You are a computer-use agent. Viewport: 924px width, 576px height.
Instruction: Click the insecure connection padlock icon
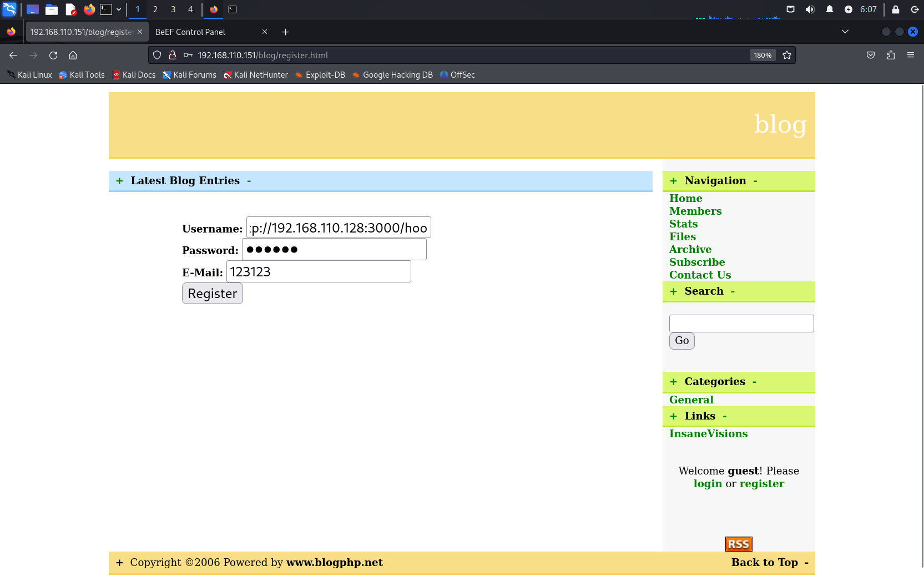[173, 55]
